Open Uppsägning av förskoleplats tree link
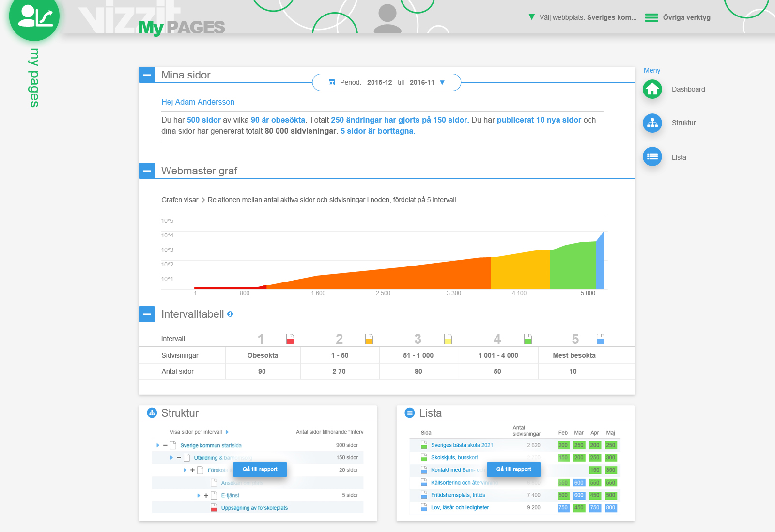This screenshot has height=532, width=775. coord(254,508)
